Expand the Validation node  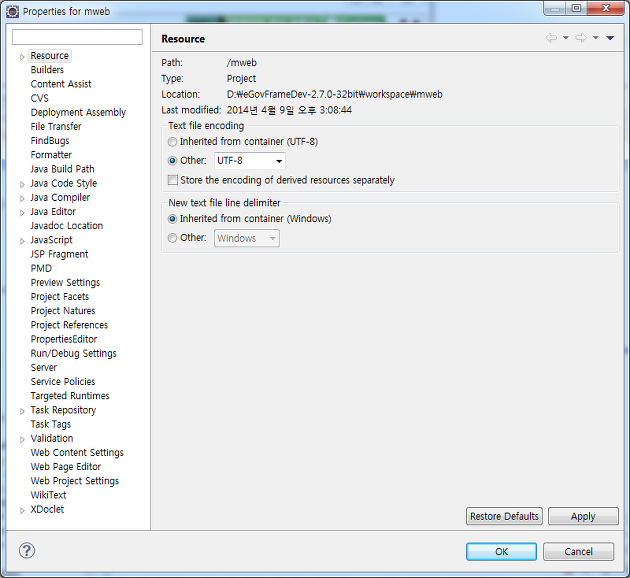(x=22, y=440)
